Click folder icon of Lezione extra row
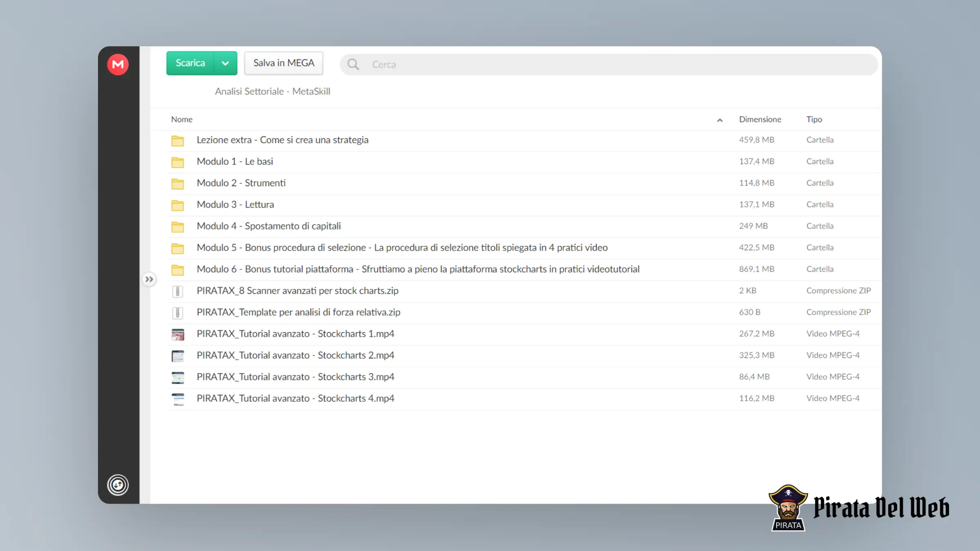This screenshot has width=980, height=551. [178, 140]
